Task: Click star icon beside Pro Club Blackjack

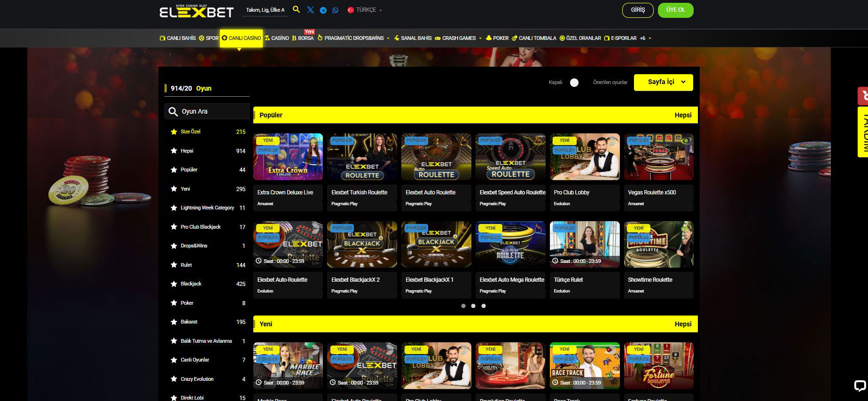Action: coord(174,227)
